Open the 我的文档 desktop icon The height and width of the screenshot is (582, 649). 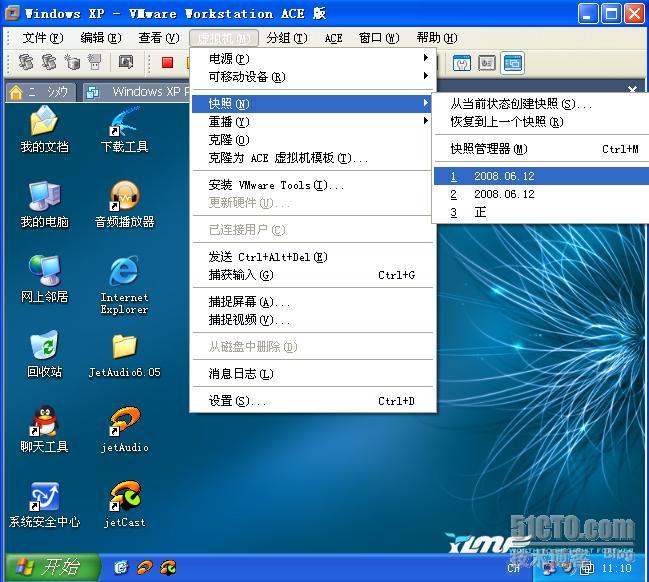pyautogui.click(x=44, y=129)
